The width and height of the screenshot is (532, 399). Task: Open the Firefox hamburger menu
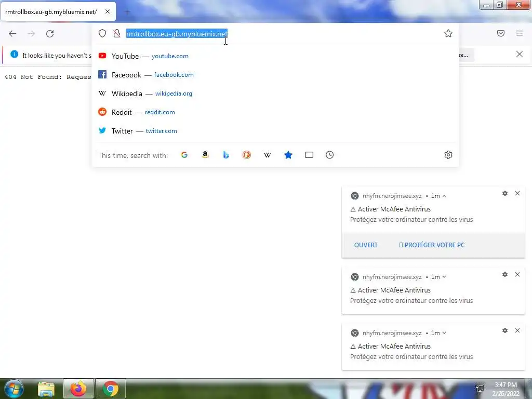pos(520,33)
